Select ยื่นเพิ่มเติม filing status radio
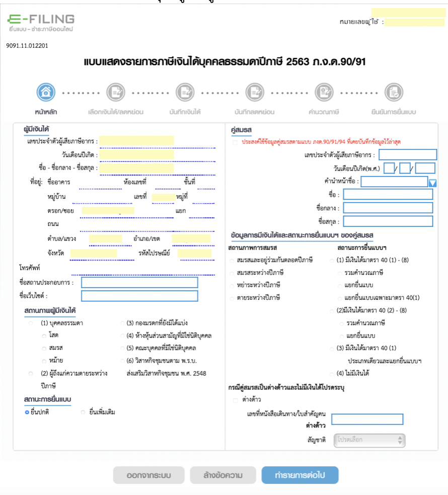This screenshot has width=448, height=495. 83,412
